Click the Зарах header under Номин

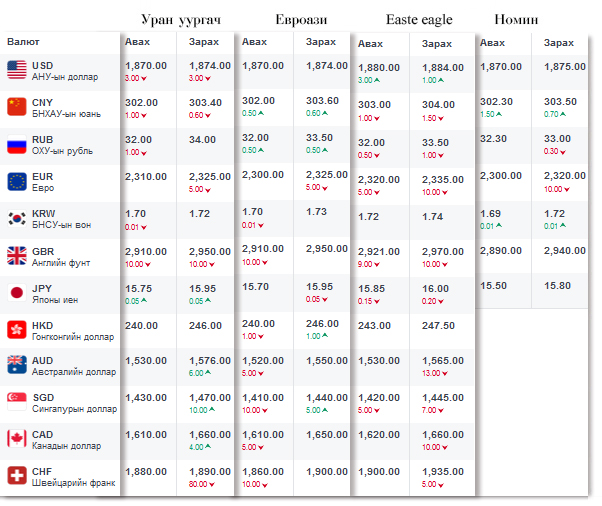[559, 43]
